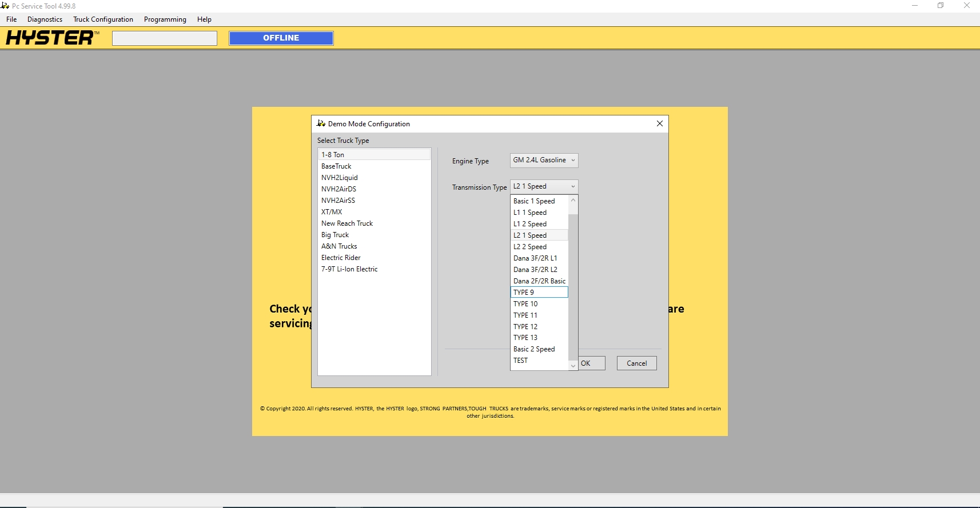Image resolution: width=980 pixels, height=508 pixels.
Task: Open the Engine Type dropdown
Action: pos(544,161)
